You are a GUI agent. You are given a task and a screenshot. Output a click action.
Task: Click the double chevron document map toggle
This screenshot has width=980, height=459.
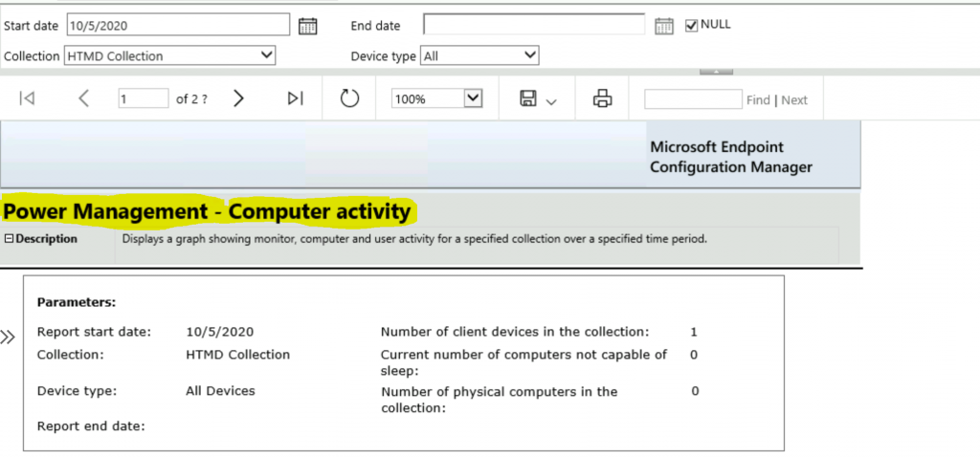tap(8, 338)
